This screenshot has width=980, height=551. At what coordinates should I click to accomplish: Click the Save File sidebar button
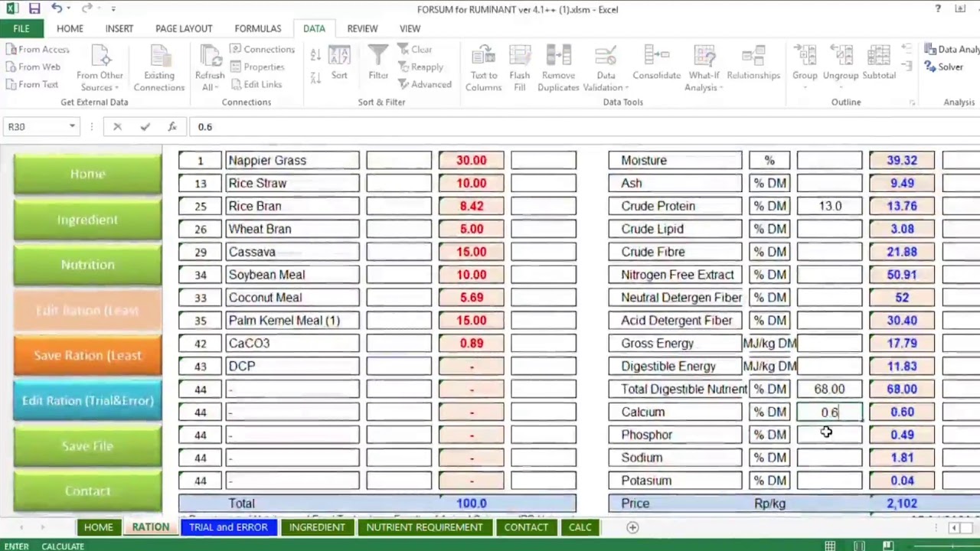pos(87,445)
